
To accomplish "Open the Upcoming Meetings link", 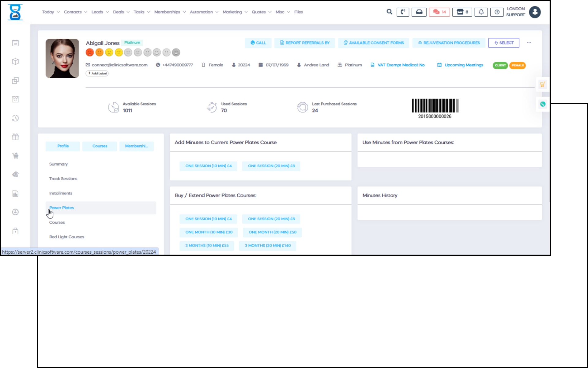I will point(463,65).
